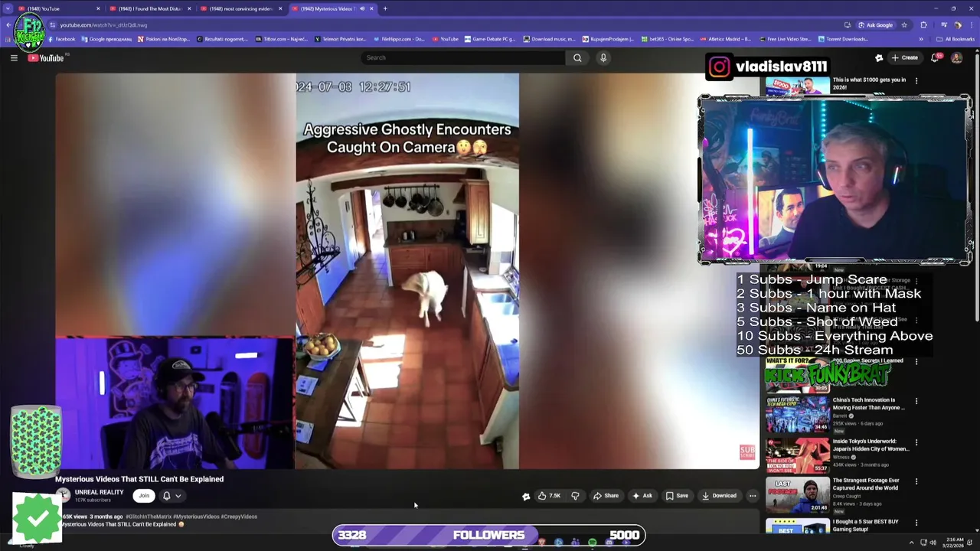Close the 'most convincing evidence' tab
The image size is (980, 551).
coord(280,8)
